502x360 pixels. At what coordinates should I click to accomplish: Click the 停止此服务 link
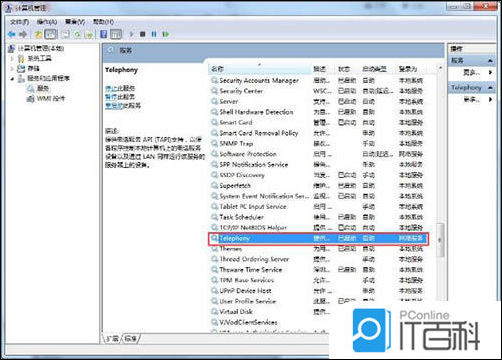point(120,88)
